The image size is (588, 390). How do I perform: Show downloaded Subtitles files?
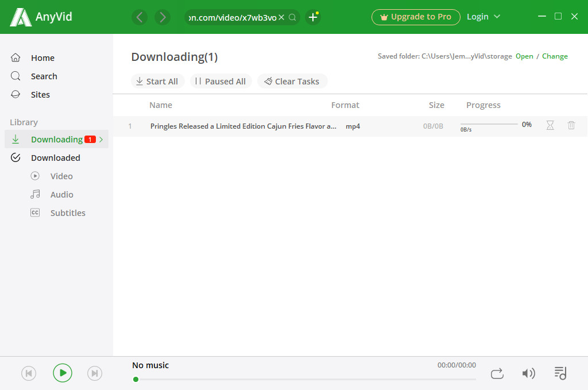coord(68,213)
